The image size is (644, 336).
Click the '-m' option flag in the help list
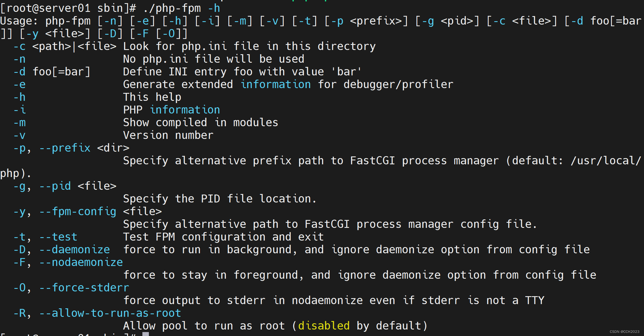point(19,123)
